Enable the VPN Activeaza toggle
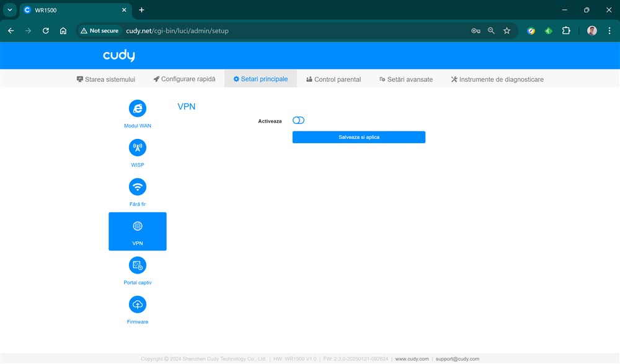The image size is (620, 364). pyautogui.click(x=298, y=120)
